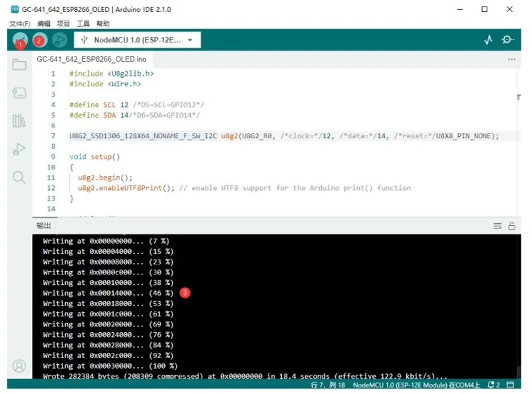
Task: Open the Sketchbook folder sidebar icon
Action: 19,64
